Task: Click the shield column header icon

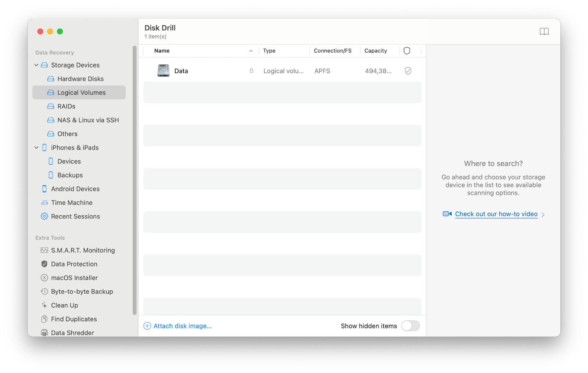Action: [x=407, y=51]
